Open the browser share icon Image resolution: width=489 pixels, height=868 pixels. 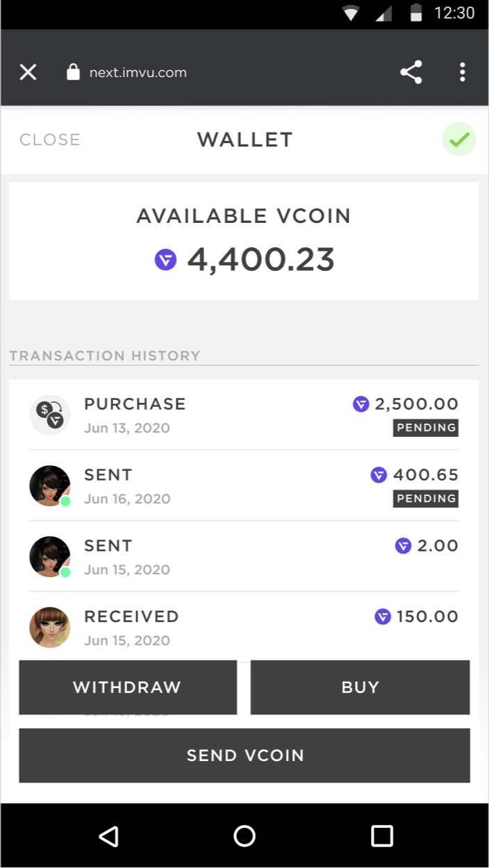(x=411, y=72)
